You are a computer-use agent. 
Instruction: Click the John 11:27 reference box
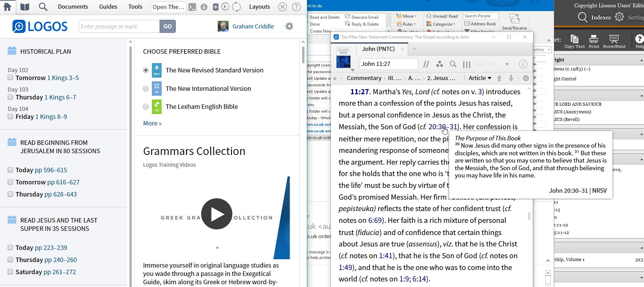pyautogui.click(x=388, y=64)
